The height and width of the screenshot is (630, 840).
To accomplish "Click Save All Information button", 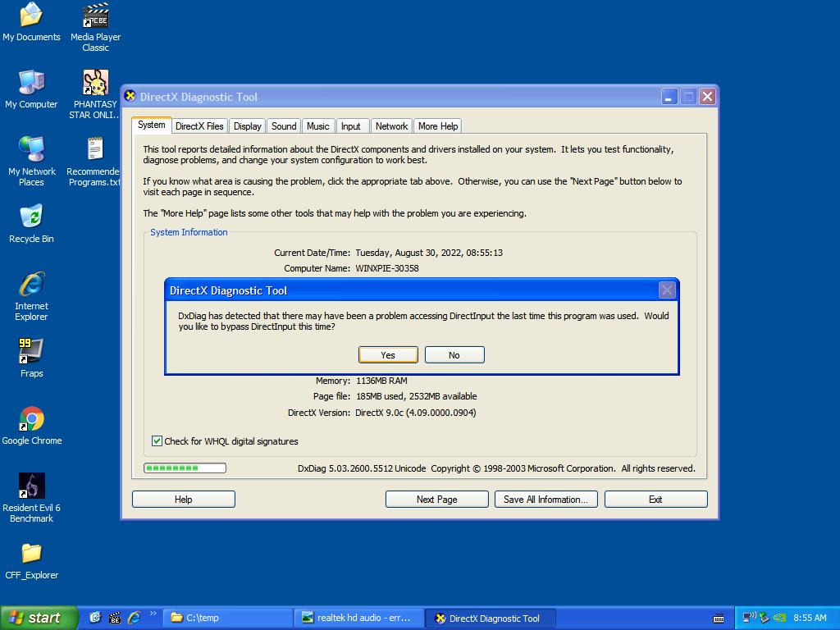I will (546, 500).
